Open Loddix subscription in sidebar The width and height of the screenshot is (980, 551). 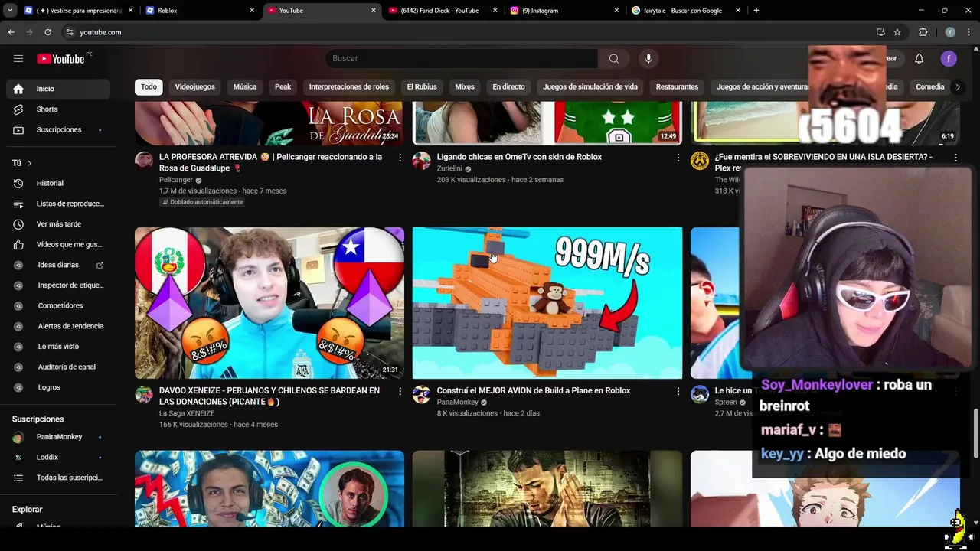58,458
